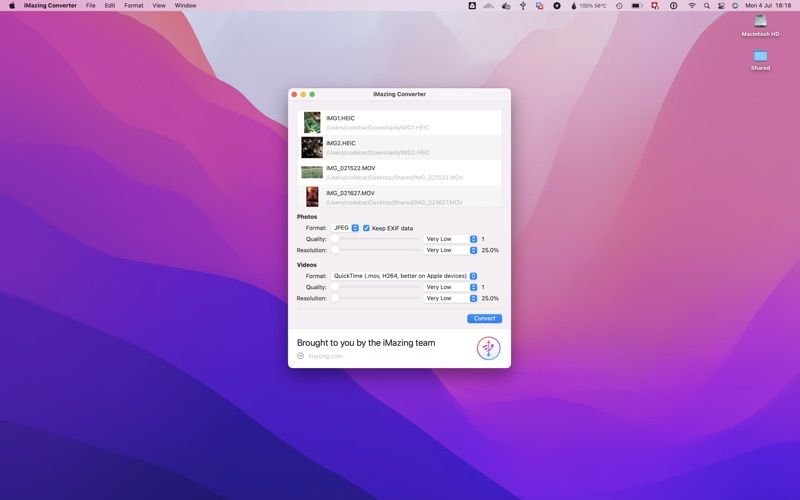Open the Photos Format JPEG dropdown
Viewport: 800px width, 500px height.
click(345, 228)
